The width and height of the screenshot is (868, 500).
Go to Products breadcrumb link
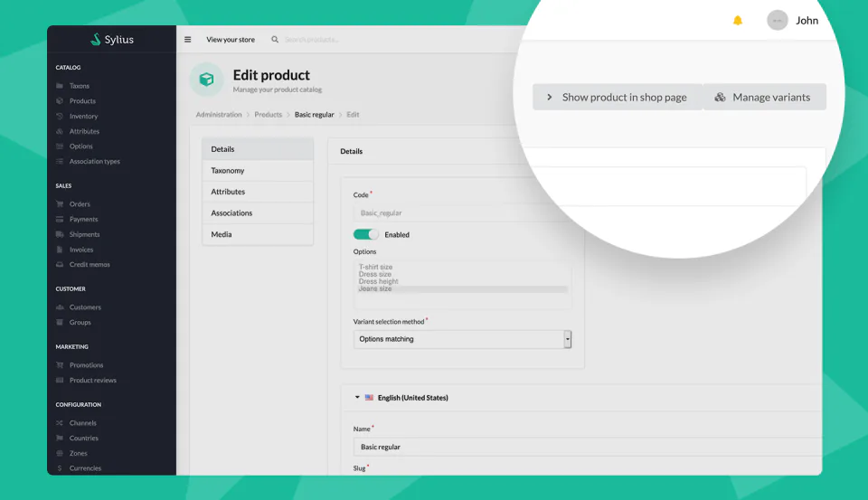point(268,115)
